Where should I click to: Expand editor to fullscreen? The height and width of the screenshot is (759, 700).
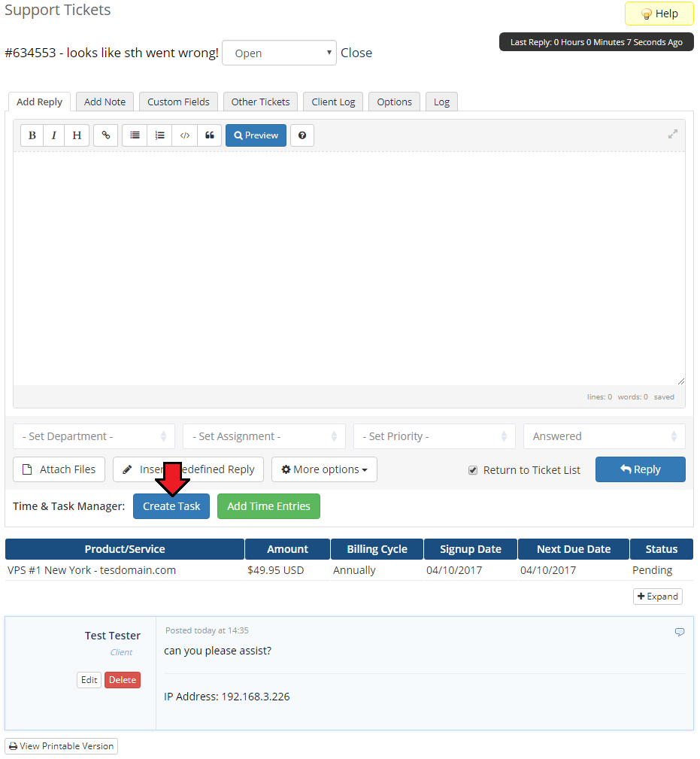tap(672, 134)
